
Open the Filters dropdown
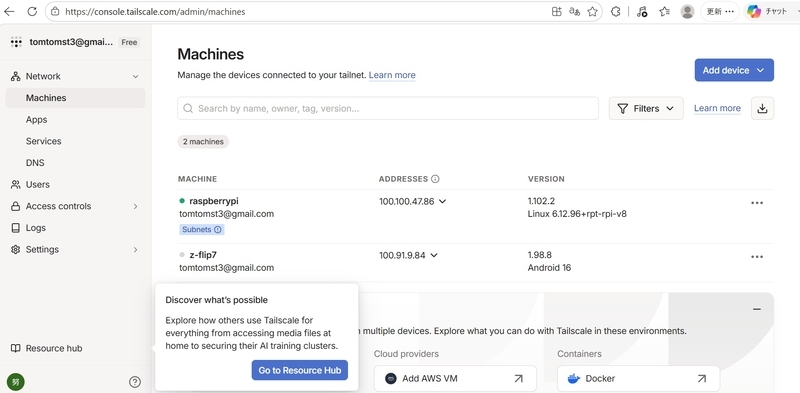coord(646,108)
